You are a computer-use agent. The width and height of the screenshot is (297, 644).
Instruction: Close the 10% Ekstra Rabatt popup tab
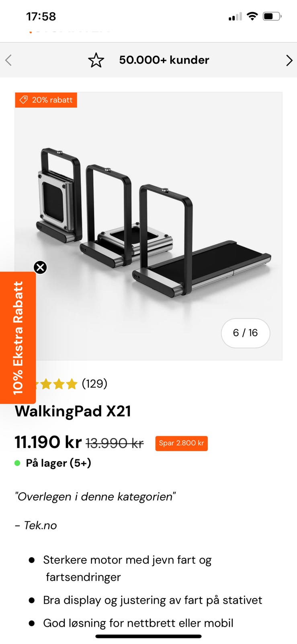coord(40,267)
